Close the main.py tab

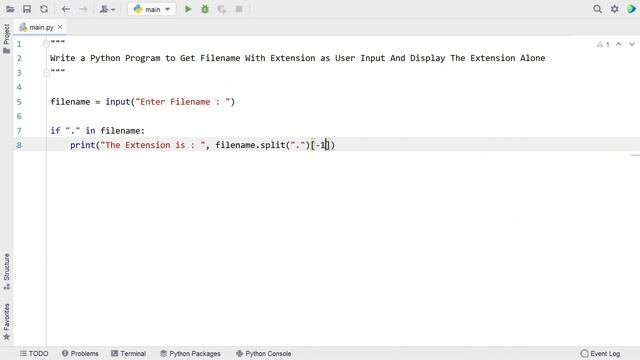pos(60,27)
